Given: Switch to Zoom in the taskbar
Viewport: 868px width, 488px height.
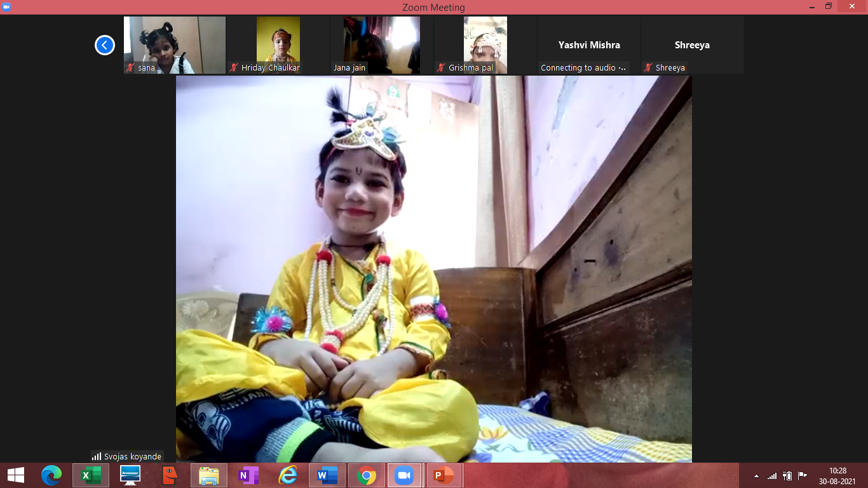Looking at the screenshot, I should 404,475.
